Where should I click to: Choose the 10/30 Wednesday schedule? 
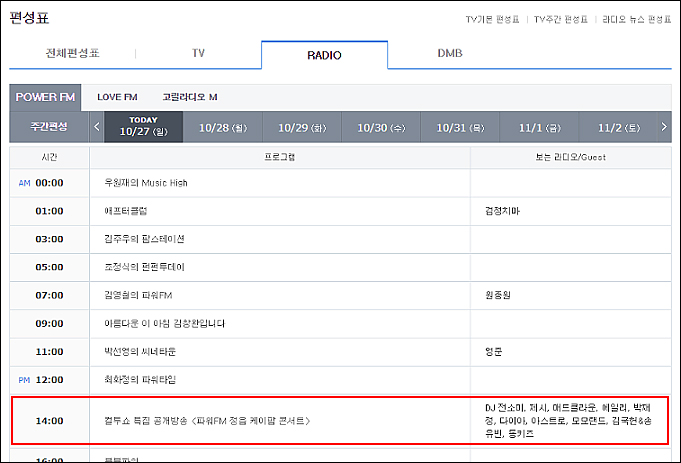[381, 128]
